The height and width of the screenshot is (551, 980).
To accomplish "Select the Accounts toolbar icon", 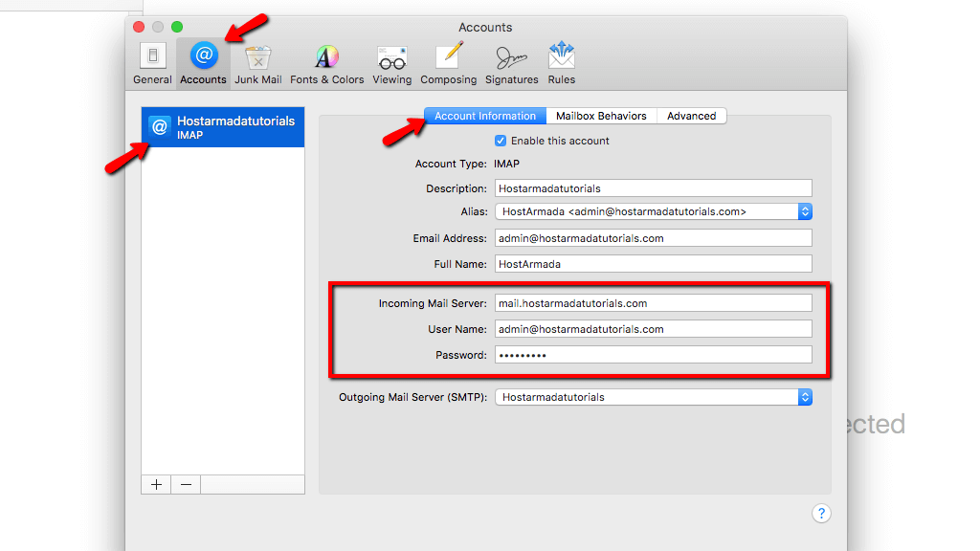I will coord(203,64).
